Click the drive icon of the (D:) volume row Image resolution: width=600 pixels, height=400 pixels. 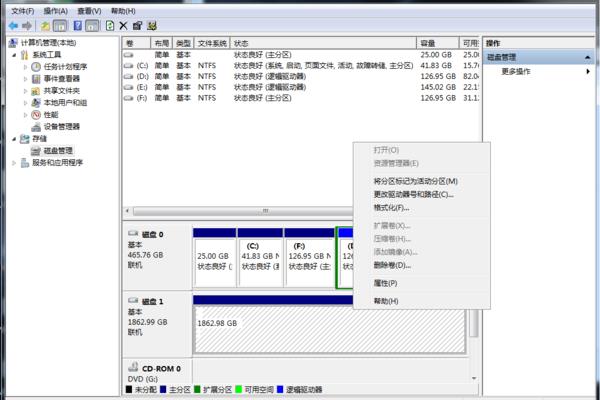(129, 77)
